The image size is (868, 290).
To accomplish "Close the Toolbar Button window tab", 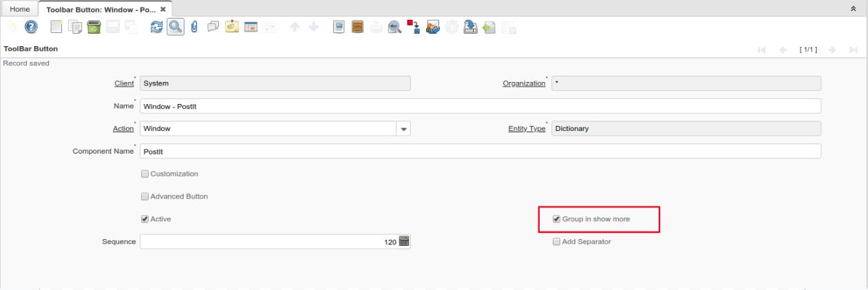I will pos(162,7).
